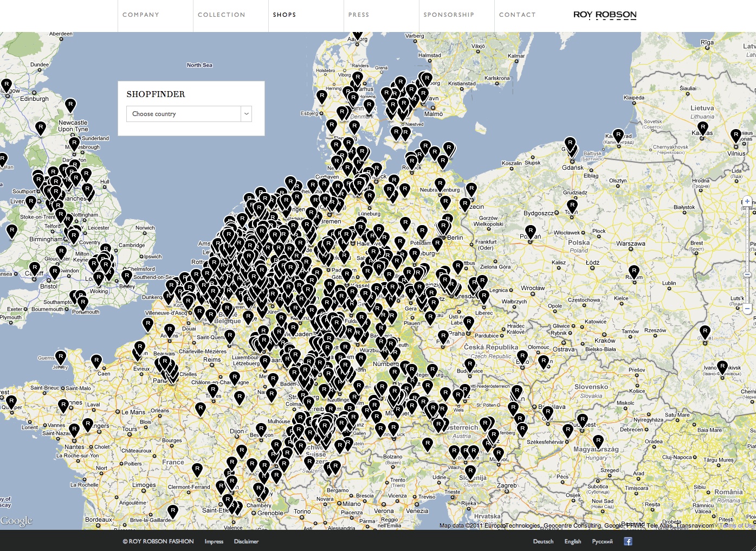Select the shop marker at Ivano-Frankivsk
The height and width of the screenshot is (551, 756).
[x=722, y=367]
